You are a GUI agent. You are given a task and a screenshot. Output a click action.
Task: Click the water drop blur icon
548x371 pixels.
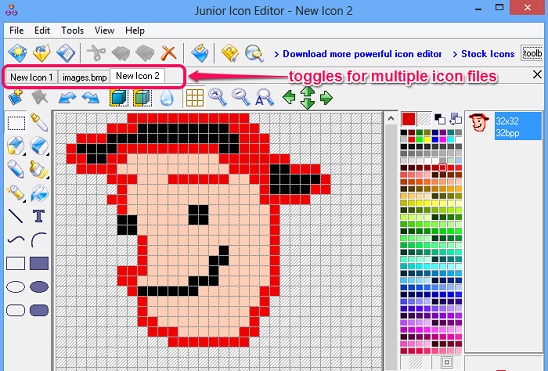pos(166,98)
